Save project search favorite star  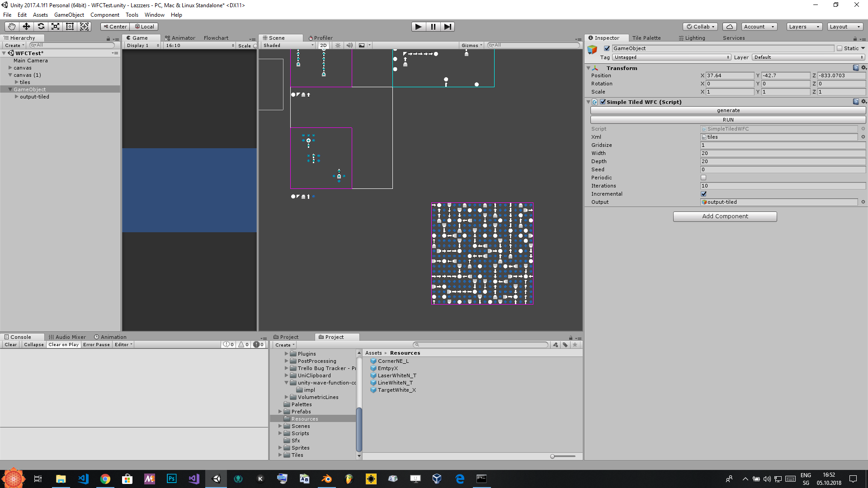click(x=575, y=345)
